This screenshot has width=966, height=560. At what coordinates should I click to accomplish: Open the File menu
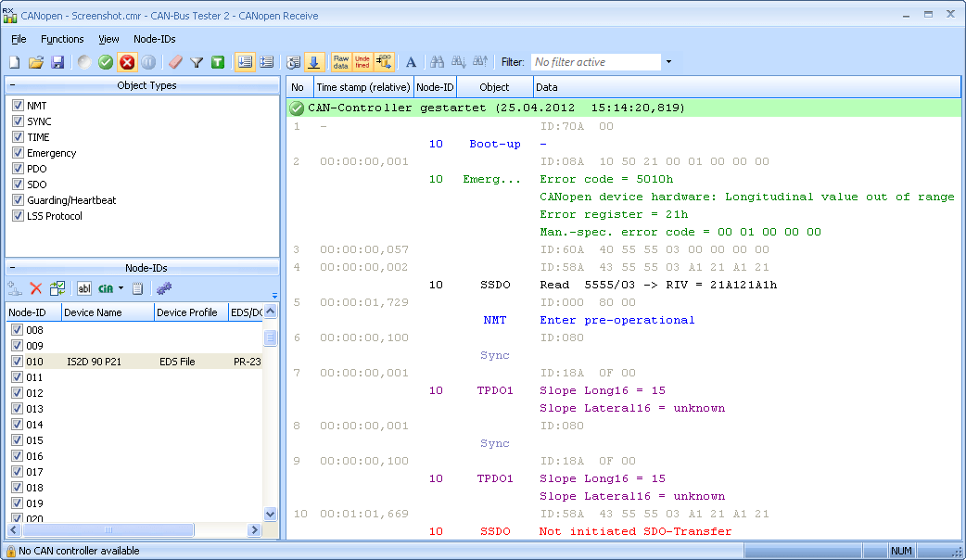point(19,39)
